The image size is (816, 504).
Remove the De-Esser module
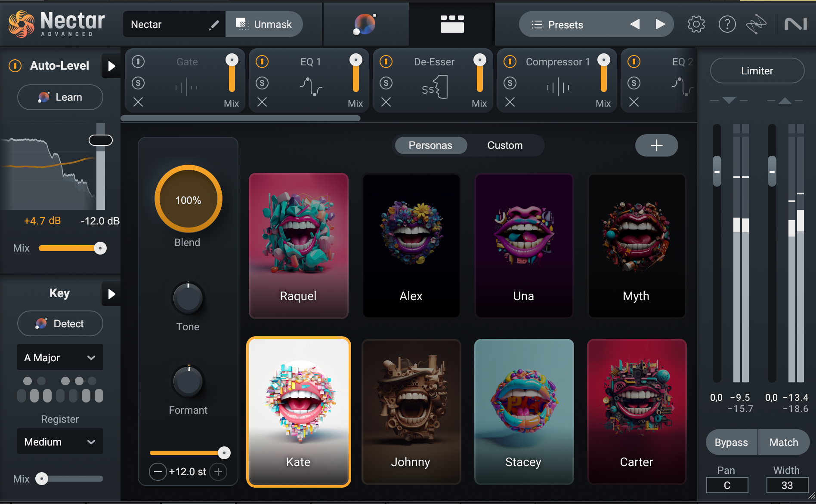(x=386, y=102)
